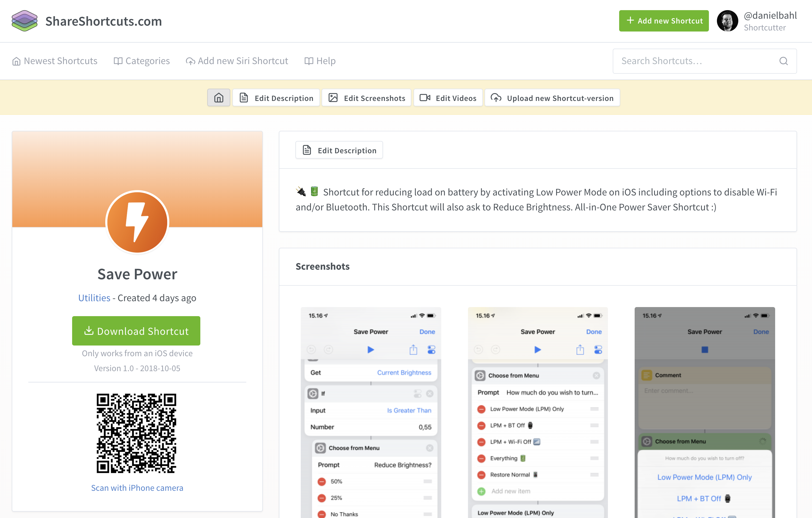The height and width of the screenshot is (518, 812).
Task: Click the Edit Videos camera icon
Action: point(425,98)
